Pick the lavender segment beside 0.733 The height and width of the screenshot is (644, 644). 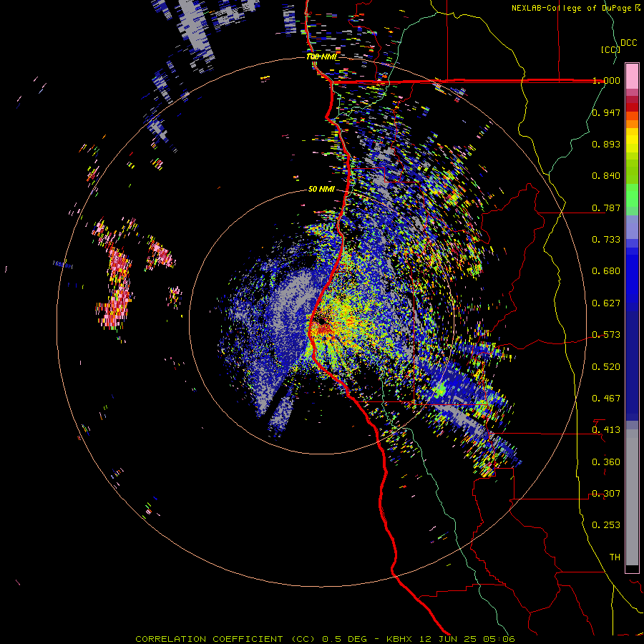click(632, 228)
